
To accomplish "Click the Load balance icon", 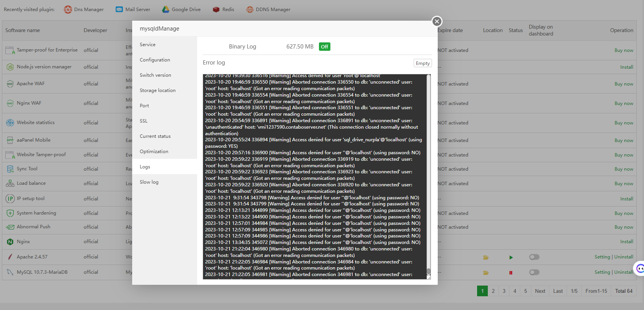I will click(10, 184).
